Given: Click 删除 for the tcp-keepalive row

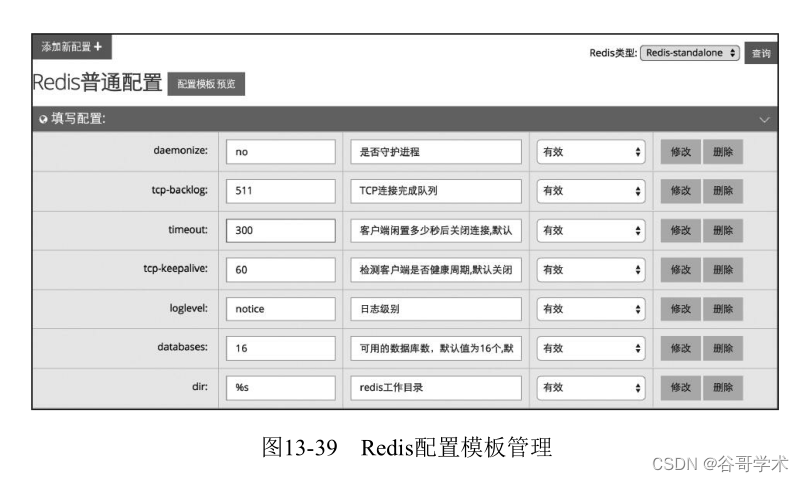Looking at the screenshot, I should [x=722, y=270].
